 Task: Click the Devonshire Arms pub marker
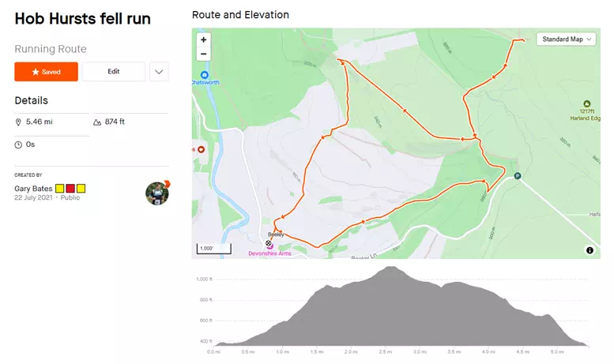coord(269,245)
